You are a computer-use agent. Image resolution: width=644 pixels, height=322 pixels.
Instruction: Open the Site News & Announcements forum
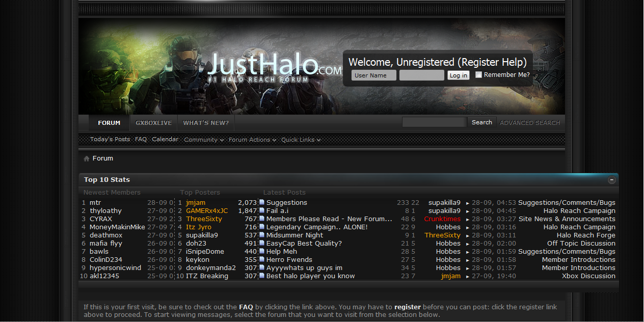click(567, 219)
